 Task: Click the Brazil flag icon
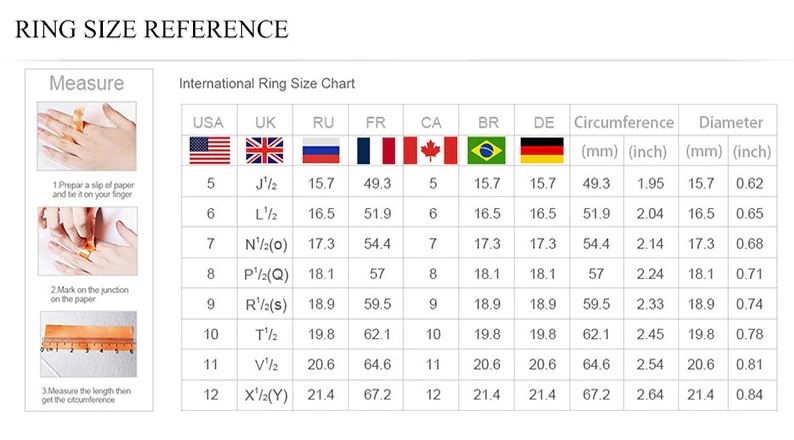pos(487,151)
